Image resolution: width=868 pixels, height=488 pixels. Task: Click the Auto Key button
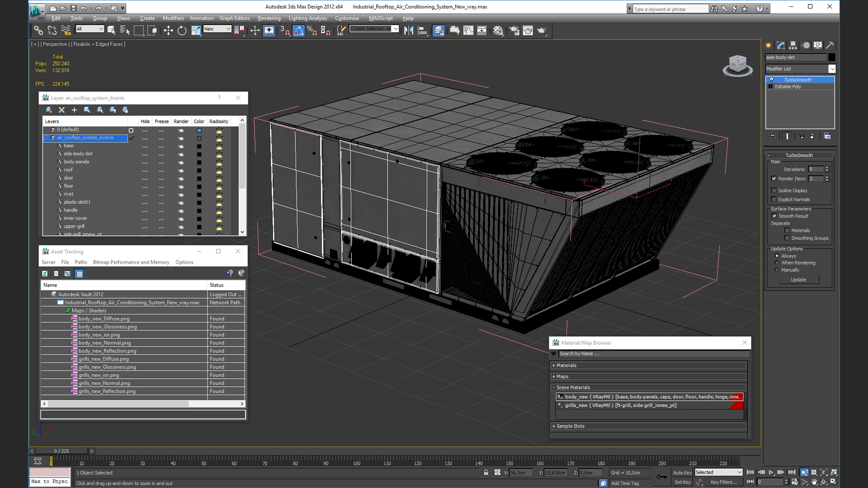[x=682, y=473]
